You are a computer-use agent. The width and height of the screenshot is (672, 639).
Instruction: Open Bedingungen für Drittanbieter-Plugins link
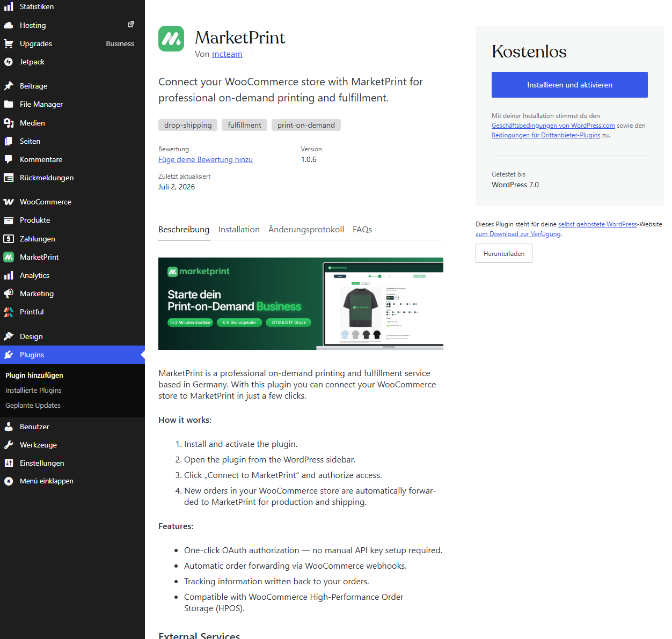coord(546,135)
